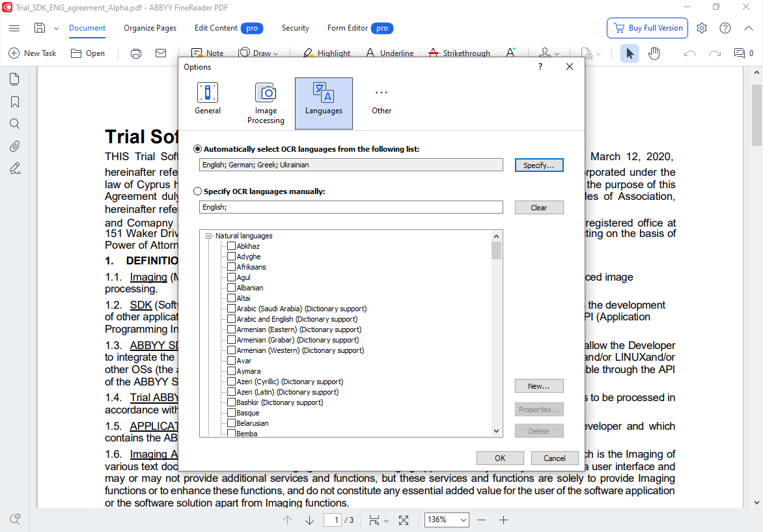The image size is (763, 532).
Task: Switch to the Organize Pages tab
Action: click(150, 28)
